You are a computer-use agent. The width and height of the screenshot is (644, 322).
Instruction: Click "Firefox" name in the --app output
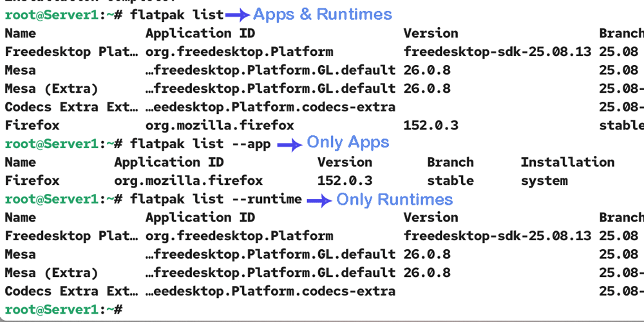[32, 181]
